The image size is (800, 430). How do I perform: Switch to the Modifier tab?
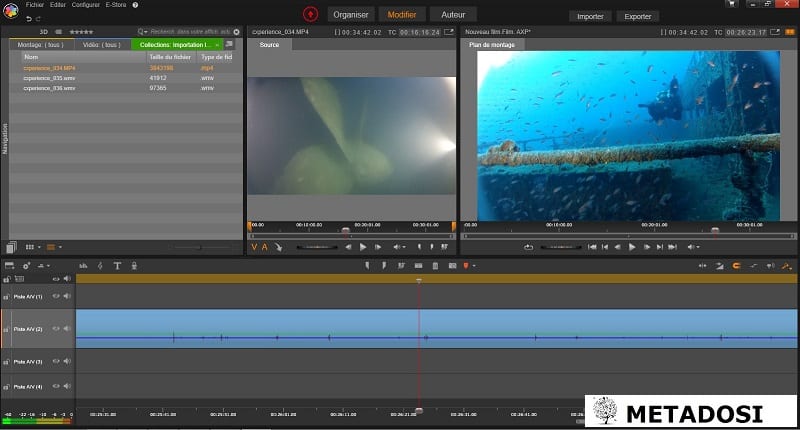click(x=402, y=15)
